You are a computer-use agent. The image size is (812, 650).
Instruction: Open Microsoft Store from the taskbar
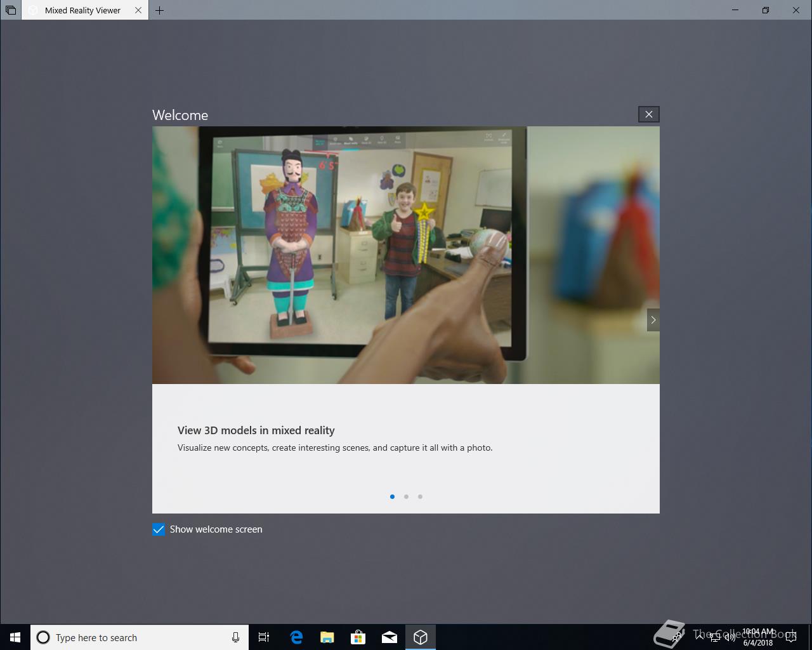click(358, 637)
